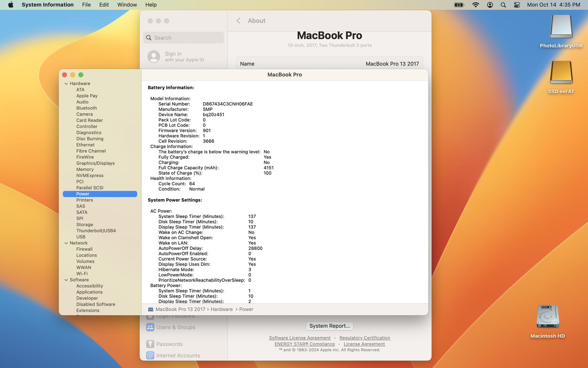Open the Help menu

click(x=151, y=5)
